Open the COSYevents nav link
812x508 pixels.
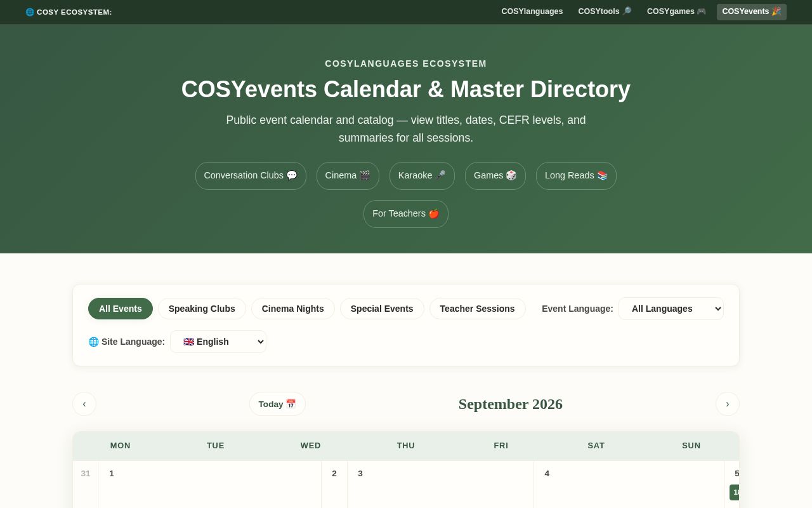tap(751, 11)
